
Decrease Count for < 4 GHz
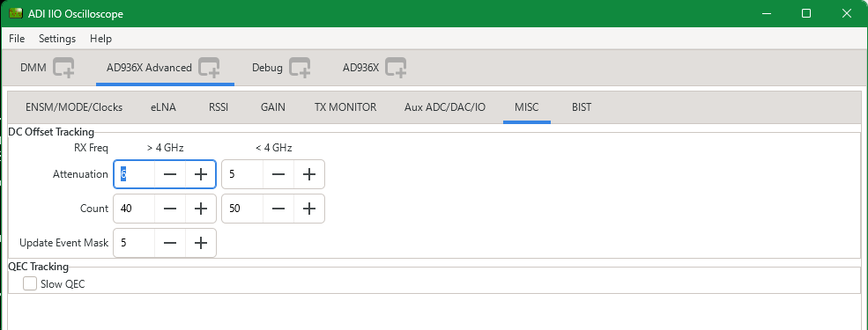[278, 209]
